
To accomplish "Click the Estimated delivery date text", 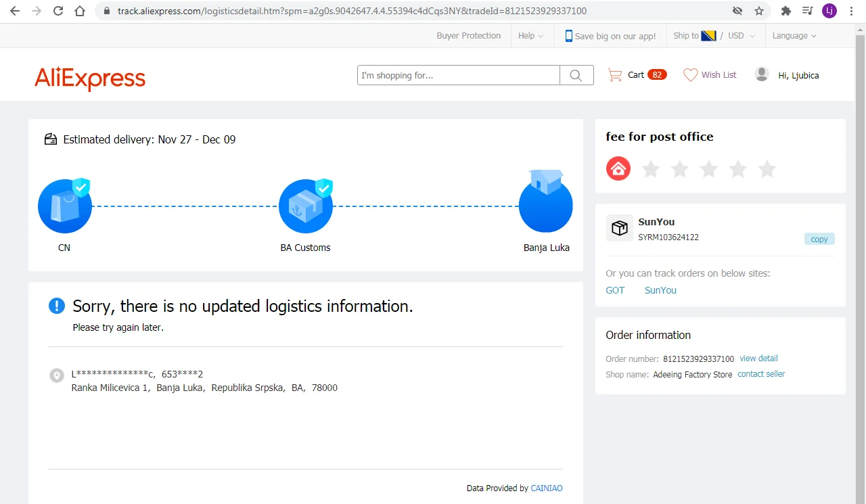I will (x=150, y=139).
